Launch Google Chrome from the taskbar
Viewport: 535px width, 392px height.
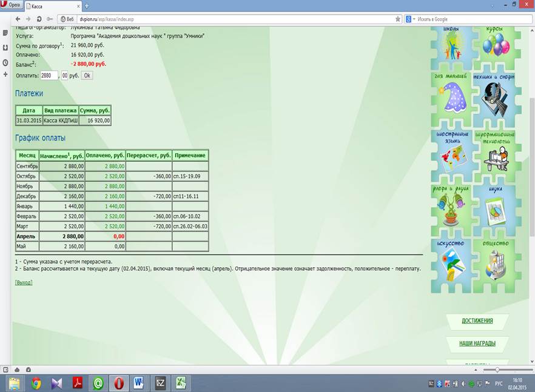click(x=36, y=384)
